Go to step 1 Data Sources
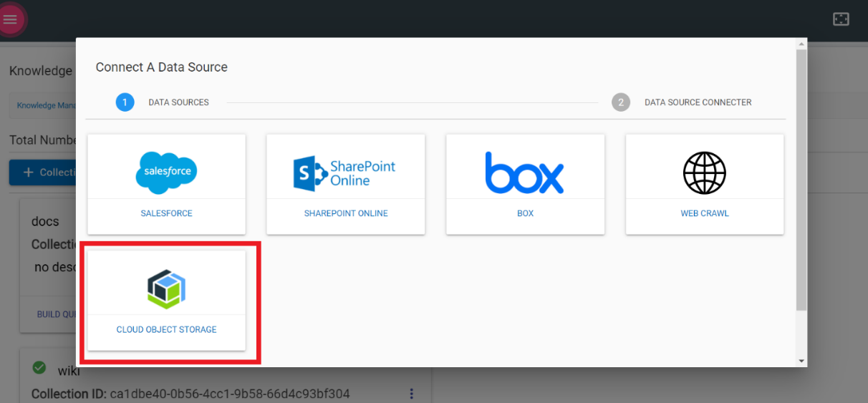This screenshot has height=403, width=868. [x=163, y=102]
